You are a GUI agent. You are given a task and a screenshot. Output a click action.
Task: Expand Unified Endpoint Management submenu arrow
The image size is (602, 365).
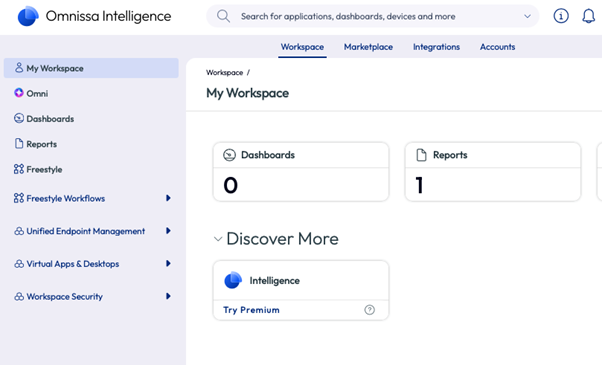(x=168, y=231)
